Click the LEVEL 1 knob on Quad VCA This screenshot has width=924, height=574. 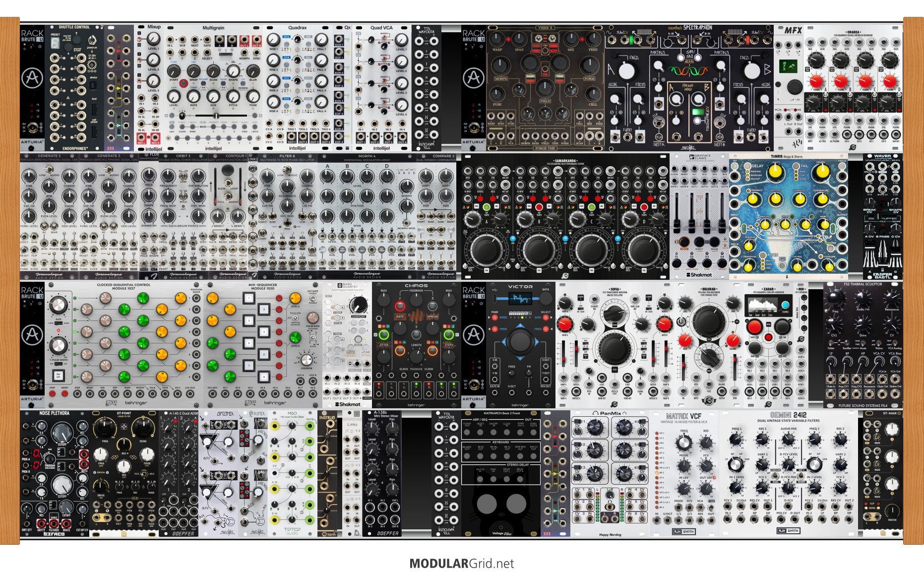point(401,40)
